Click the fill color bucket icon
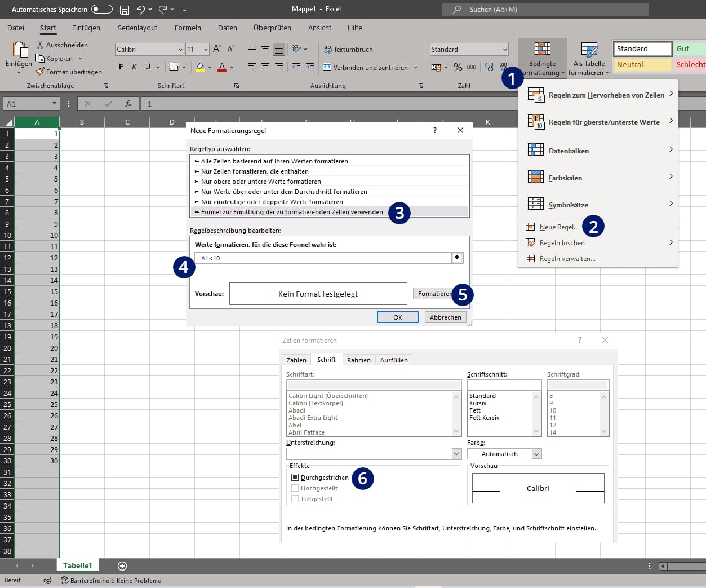This screenshot has width=706, height=588. tap(200, 67)
